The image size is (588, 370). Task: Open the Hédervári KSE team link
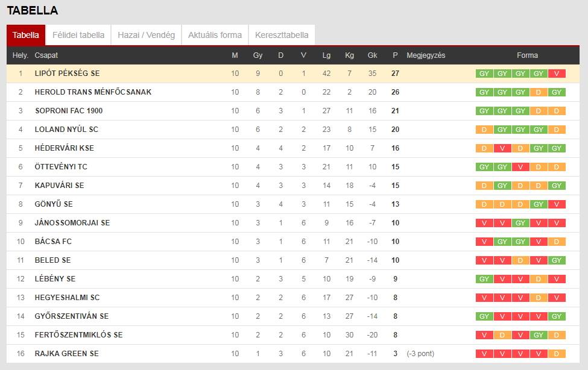click(65, 148)
